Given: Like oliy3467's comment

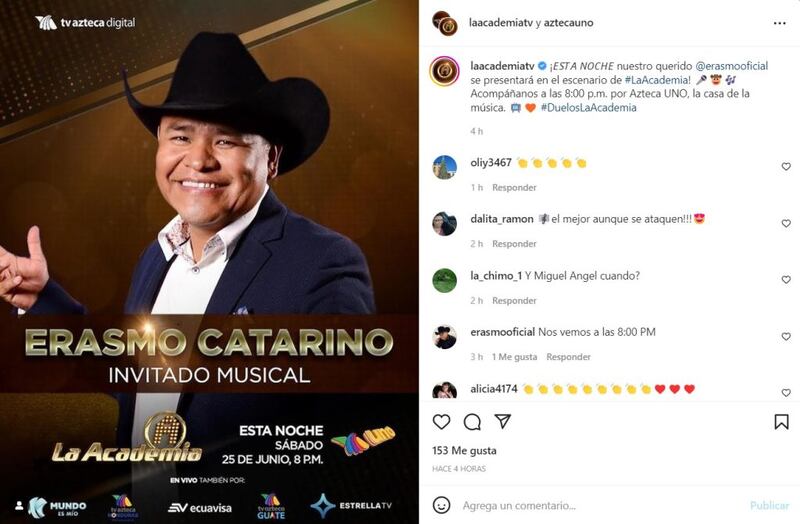Looking at the screenshot, I should 786,166.
